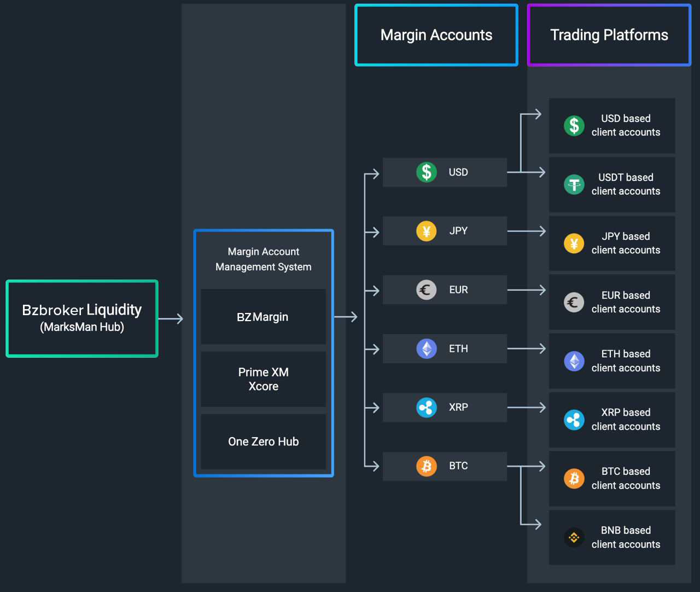
Task: Open the Bzbroker Liquidity MarksMan Hub box
Action: coord(82,318)
